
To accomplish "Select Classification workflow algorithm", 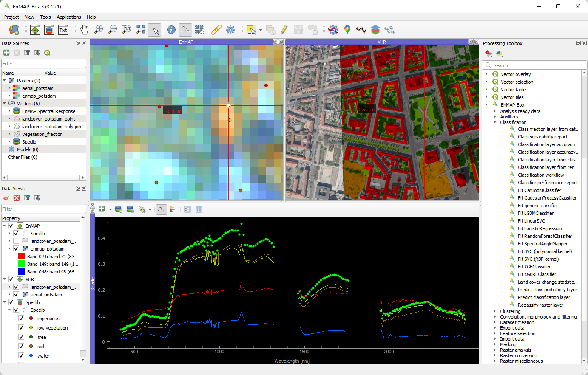I will pyautogui.click(x=541, y=175).
